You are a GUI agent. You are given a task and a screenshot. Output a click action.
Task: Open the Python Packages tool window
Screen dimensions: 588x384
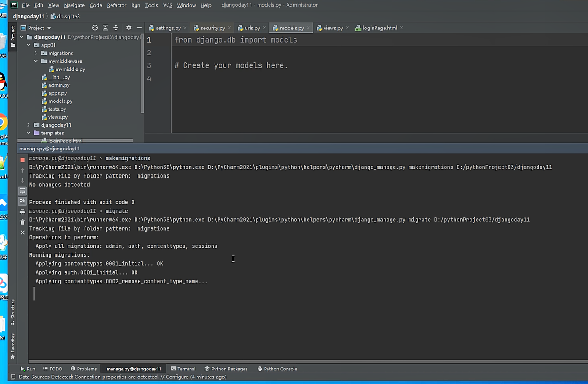[226, 369]
